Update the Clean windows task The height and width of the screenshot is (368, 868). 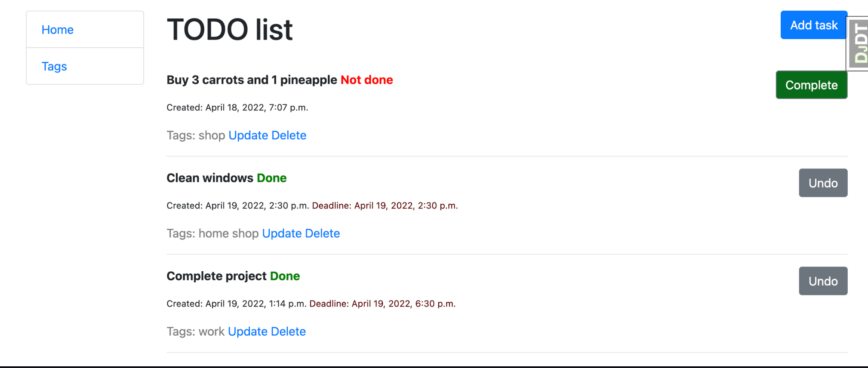(x=282, y=233)
